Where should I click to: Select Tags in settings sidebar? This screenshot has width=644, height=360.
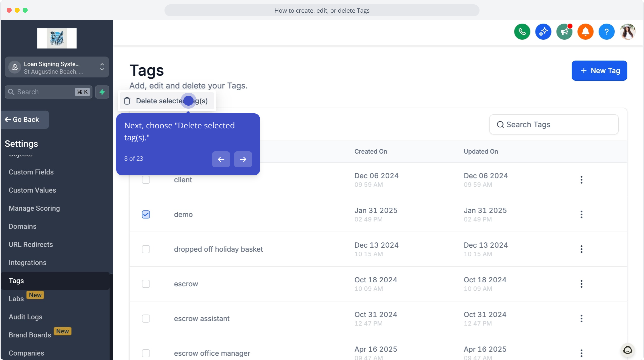pos(55,281)
